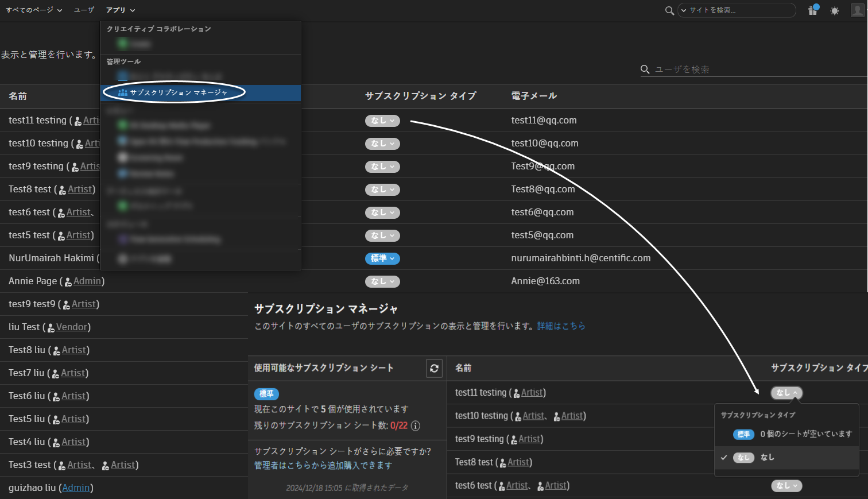Click the site search magnifier icon in the top bar
Viewport: 868px width, 499px height.
(669, 10)
